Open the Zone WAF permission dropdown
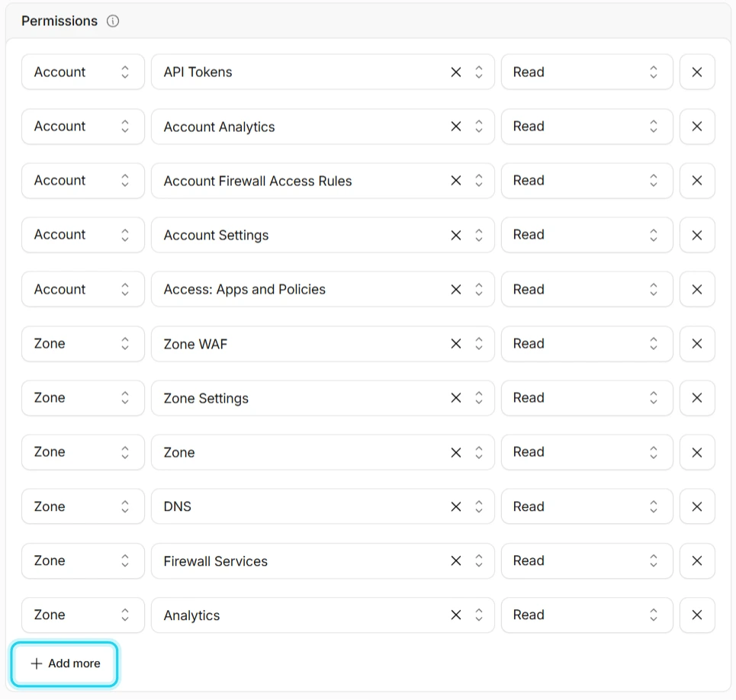The image size is (736, 700). 323,343
